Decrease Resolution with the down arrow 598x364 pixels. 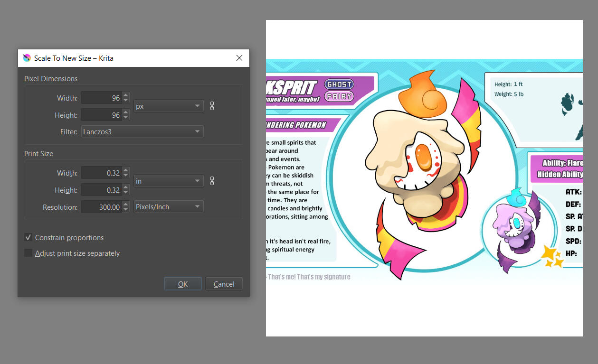tap(126, 210)
